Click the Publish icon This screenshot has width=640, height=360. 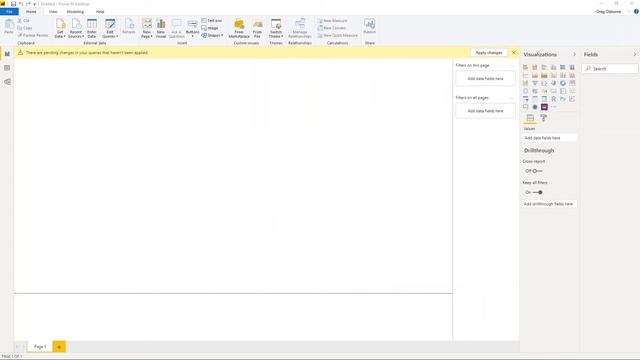point(369,26)
